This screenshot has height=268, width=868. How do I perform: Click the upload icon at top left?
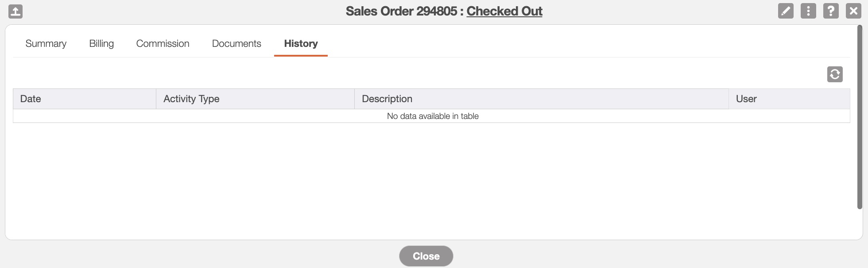coord(15,11)
